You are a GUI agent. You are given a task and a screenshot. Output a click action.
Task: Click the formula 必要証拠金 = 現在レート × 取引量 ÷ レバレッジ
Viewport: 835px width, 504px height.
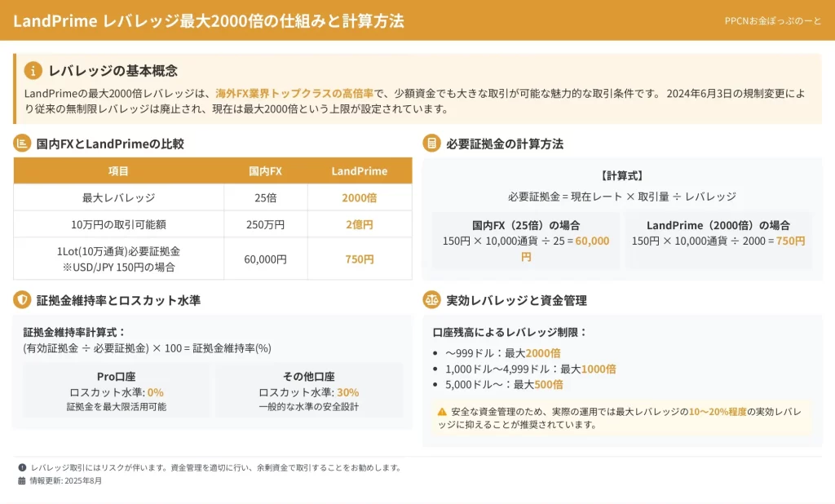622,197
